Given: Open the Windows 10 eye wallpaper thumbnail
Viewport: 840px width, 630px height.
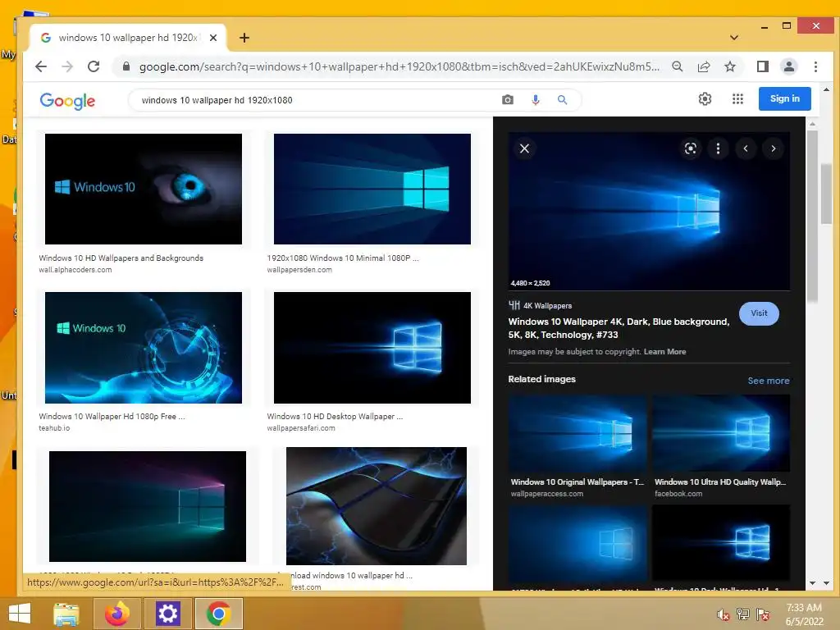Looking at the screenshot, I should (144, 189).
